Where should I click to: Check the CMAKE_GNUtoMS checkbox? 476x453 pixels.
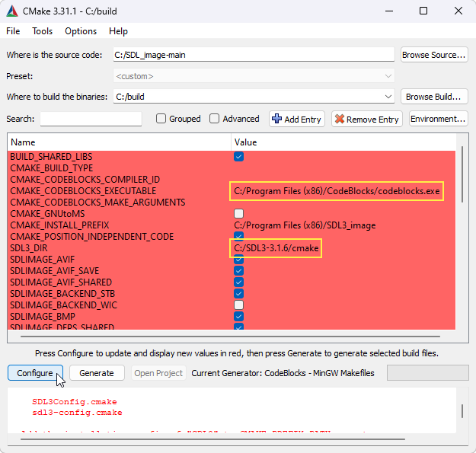coord(238,214)
